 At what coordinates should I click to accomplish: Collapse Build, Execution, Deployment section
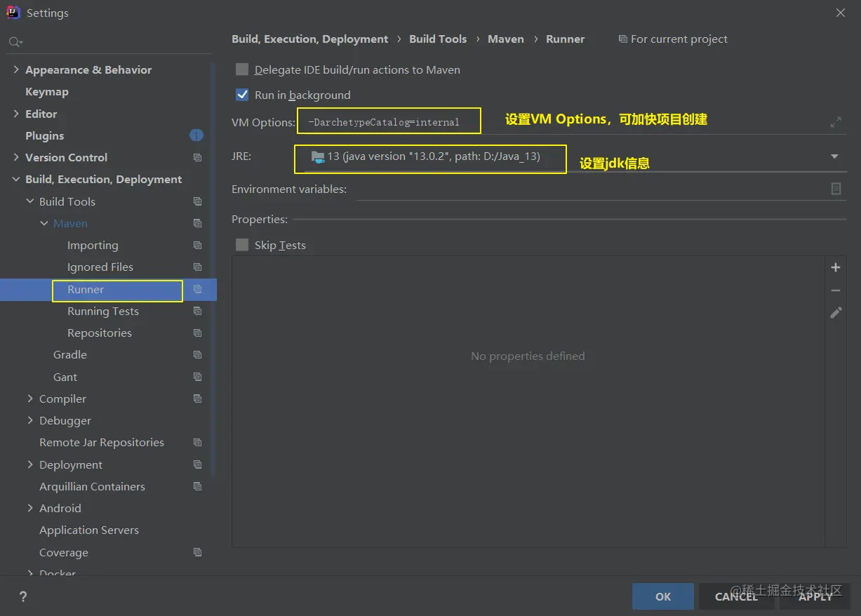16,180
